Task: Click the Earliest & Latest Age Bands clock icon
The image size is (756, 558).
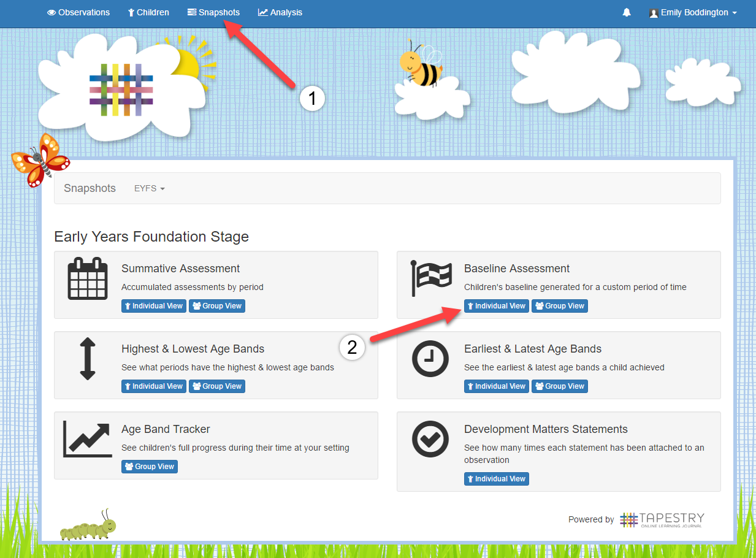Action: click(x=430, y=359)
